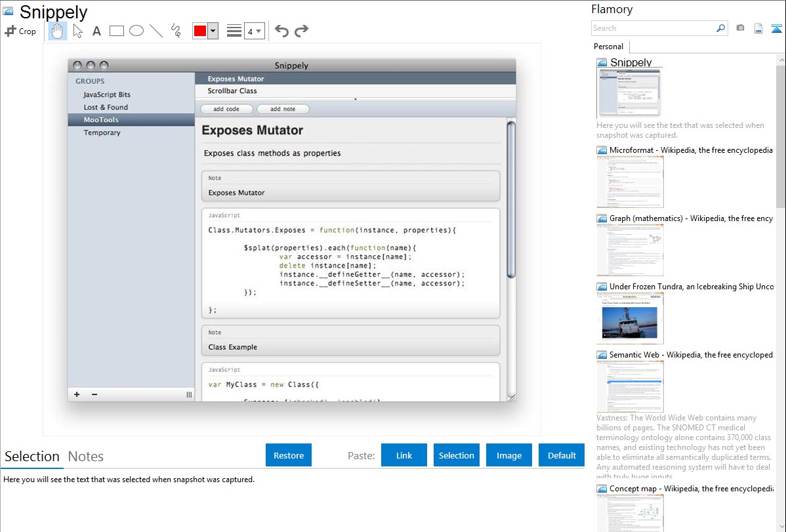Select the Crop tool
The height and width of the screenshot is (532, 786).
[20, 31]
